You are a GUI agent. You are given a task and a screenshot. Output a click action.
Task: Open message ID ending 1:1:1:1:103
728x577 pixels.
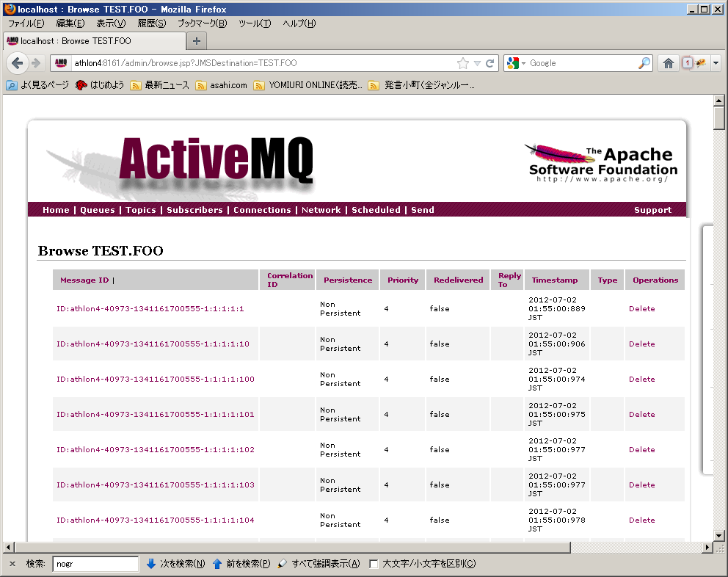[156, 485]
